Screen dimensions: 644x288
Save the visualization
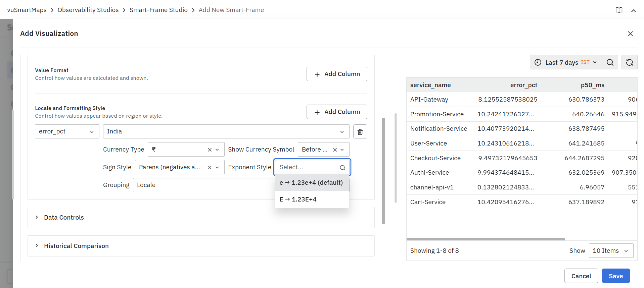616,276
